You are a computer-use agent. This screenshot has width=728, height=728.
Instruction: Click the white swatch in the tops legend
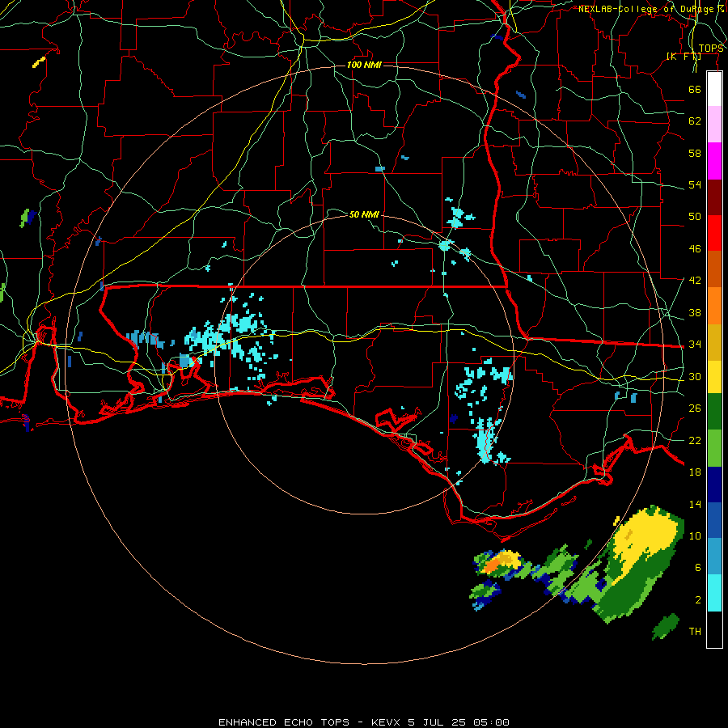tap(714, 89)
